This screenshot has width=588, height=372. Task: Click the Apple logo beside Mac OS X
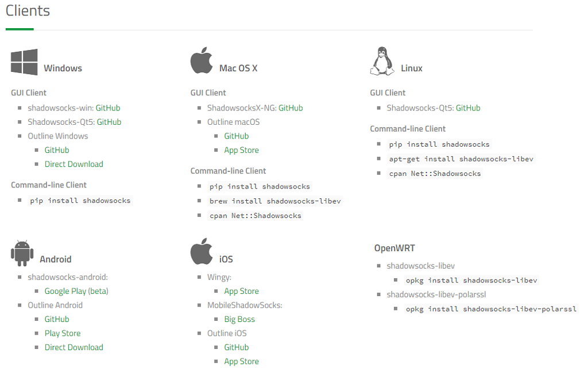[x=202, y=62]
